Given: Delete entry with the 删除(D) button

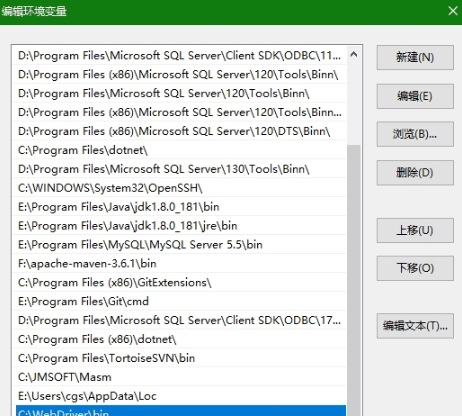Looking at the screenshot, I should [x=415, y=173].
